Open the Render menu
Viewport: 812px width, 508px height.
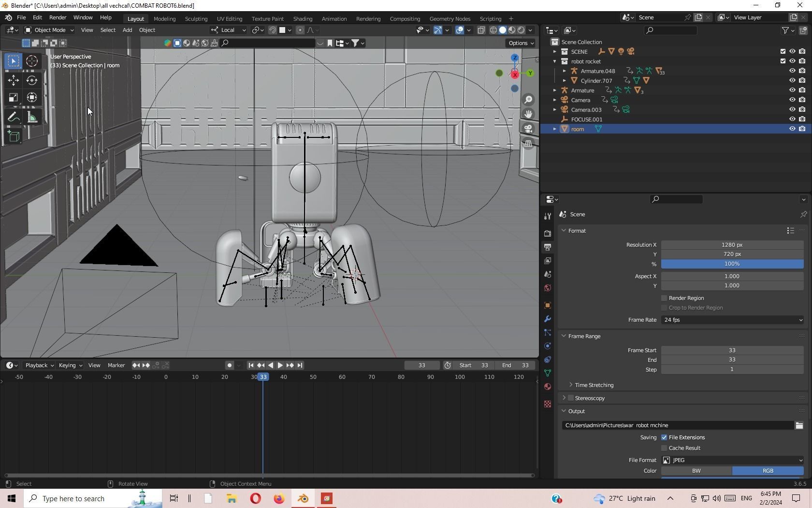pos(58,17)
